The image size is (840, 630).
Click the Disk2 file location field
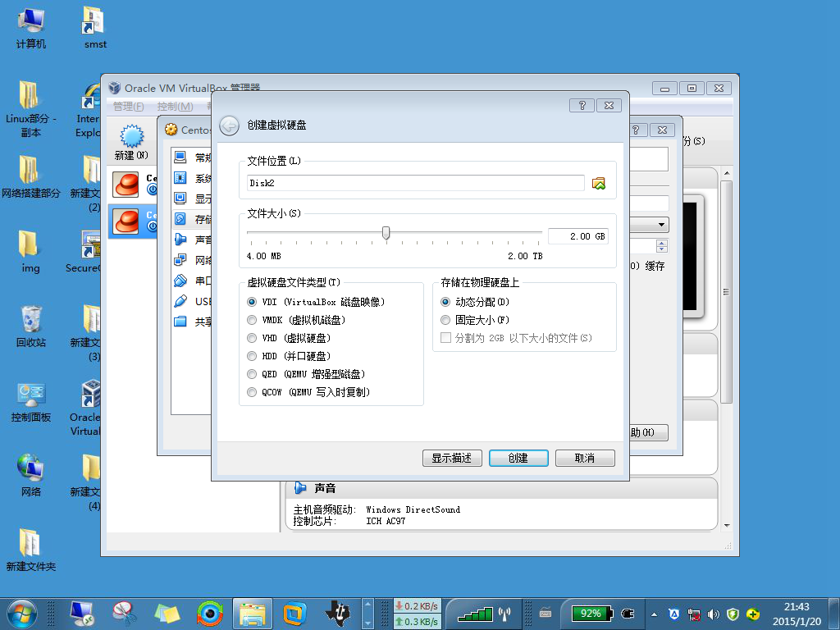click(x=416, y=183)
